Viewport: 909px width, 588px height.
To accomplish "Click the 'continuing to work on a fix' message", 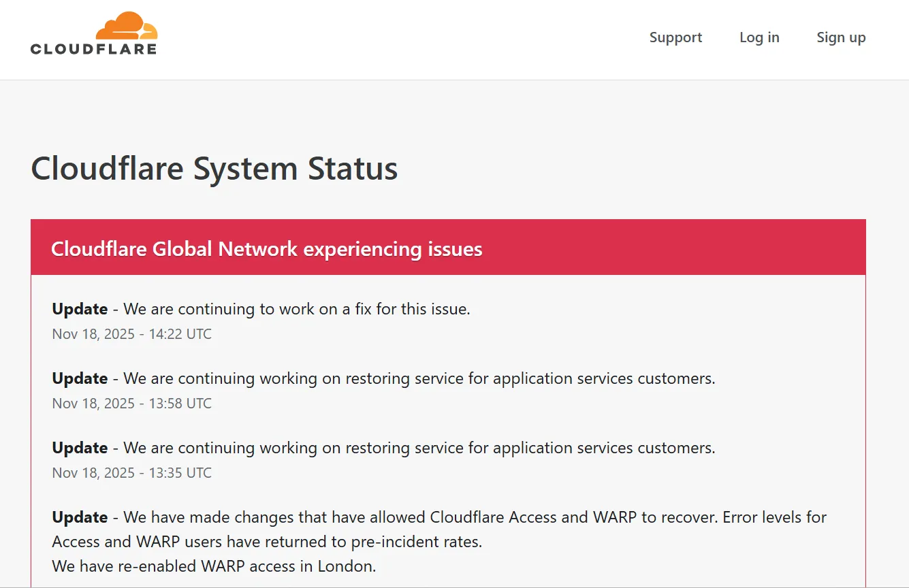I will (297, 309).
